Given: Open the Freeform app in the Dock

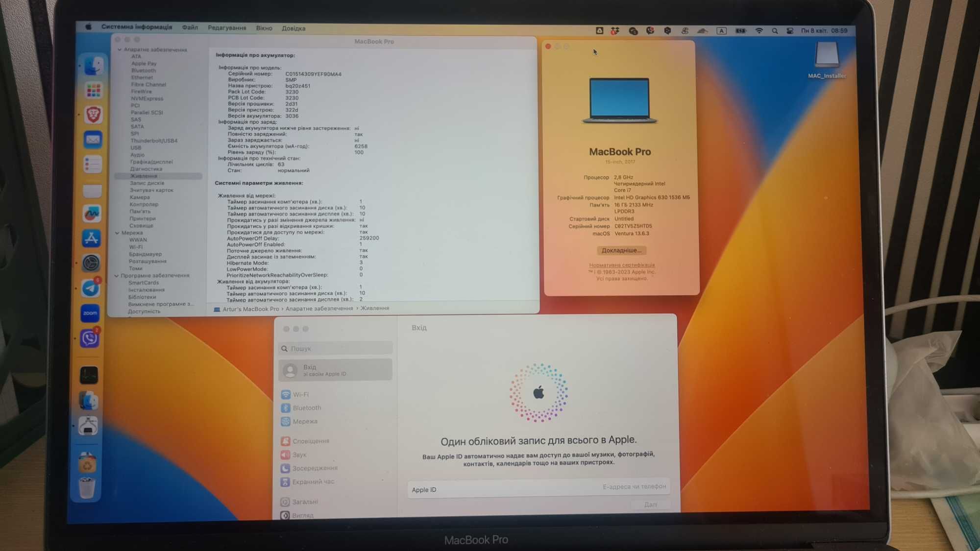Looking at the screenshot, I should pos(92,214).
